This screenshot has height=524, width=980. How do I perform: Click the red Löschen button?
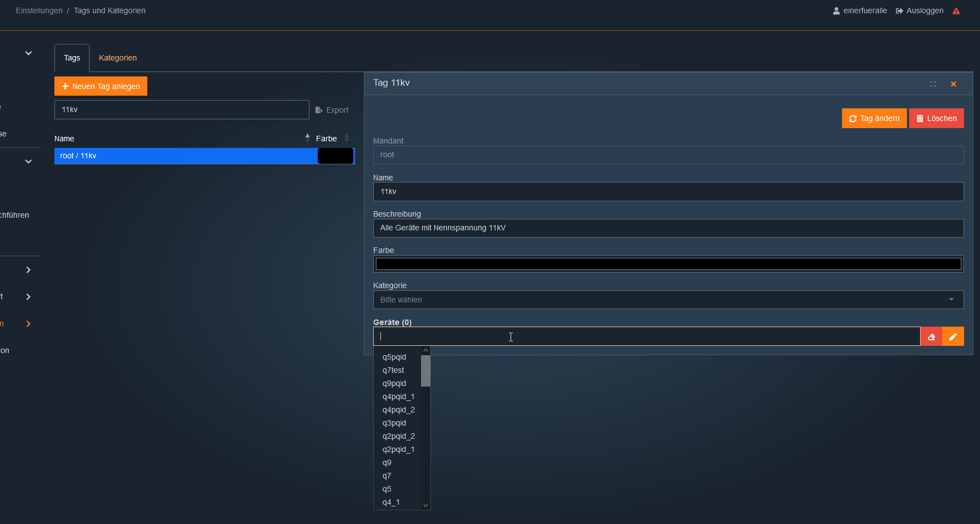936,118
